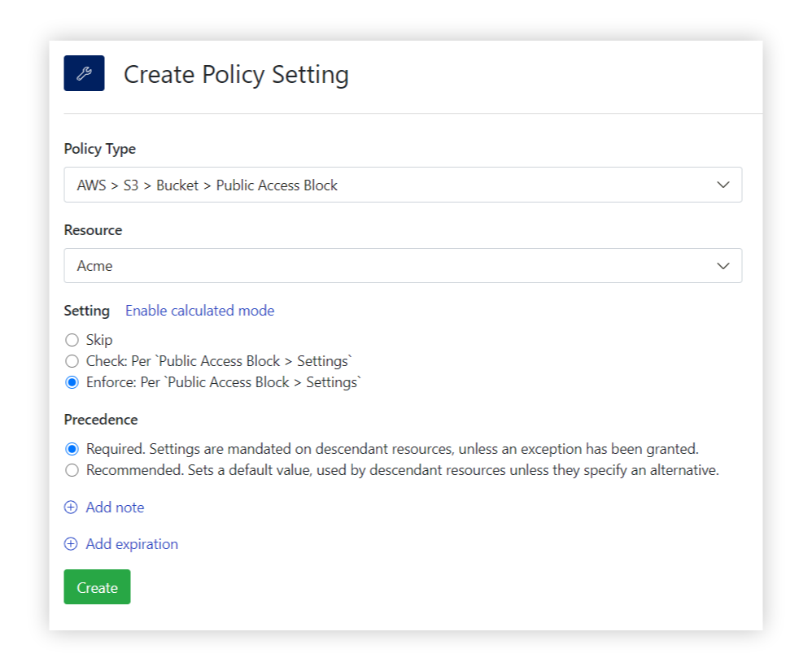
Task: Click the plus icon beside Add note
Action: click(71, 507)
